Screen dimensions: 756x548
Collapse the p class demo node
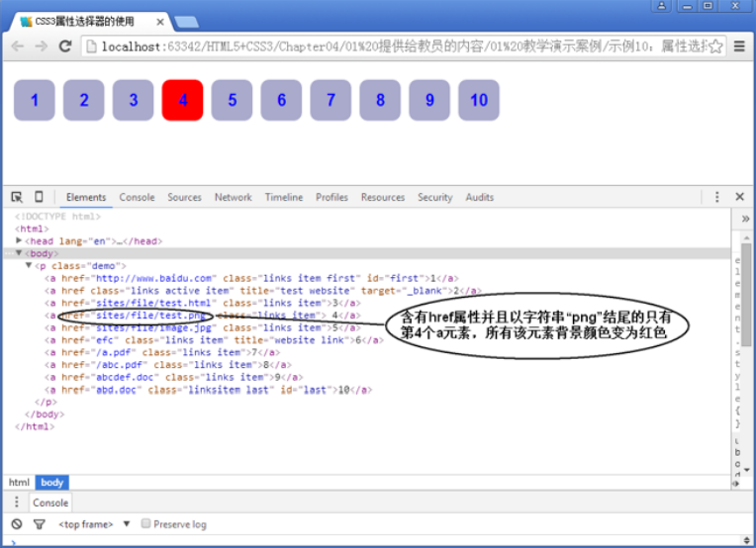click(29, 265)
